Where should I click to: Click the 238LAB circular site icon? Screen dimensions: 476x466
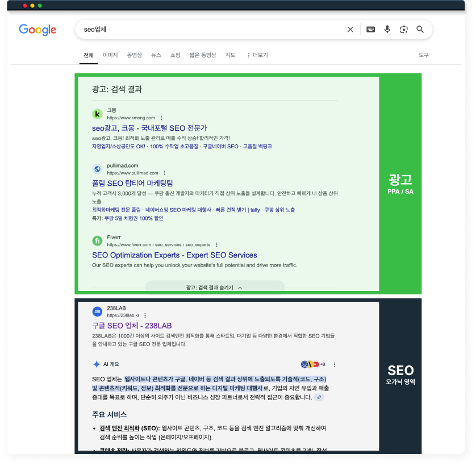[95, 310]
